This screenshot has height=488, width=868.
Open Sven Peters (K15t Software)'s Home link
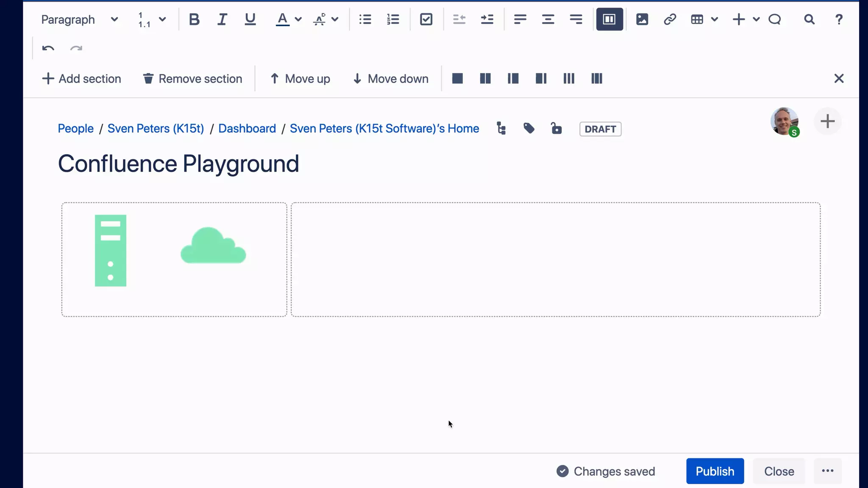[384, 128]
